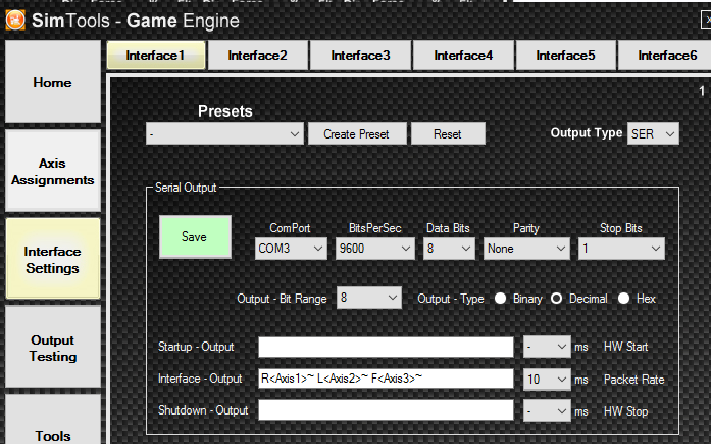Click the Packet Rate label

(634, 380)
